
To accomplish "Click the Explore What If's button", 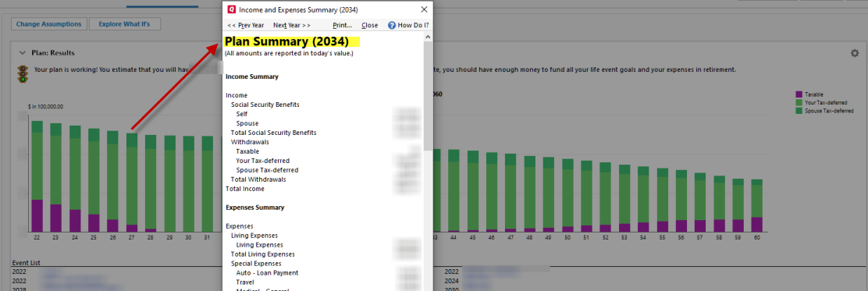I will coord(125,24).
